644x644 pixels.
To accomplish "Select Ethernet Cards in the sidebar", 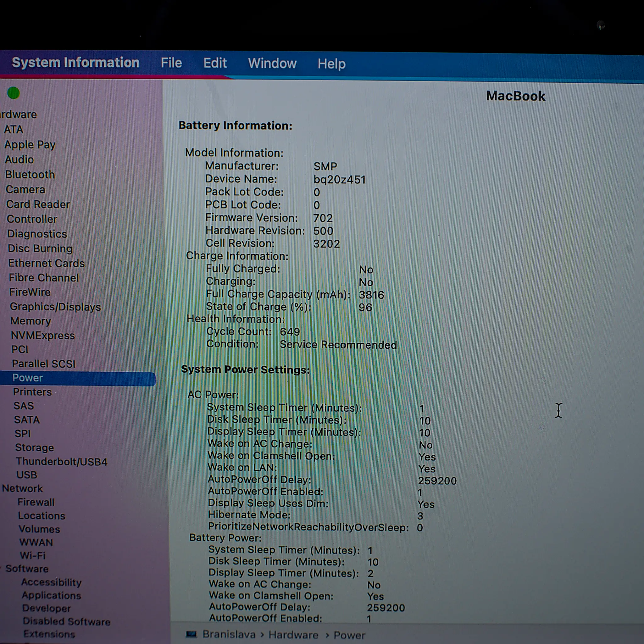I will (46, 263).
